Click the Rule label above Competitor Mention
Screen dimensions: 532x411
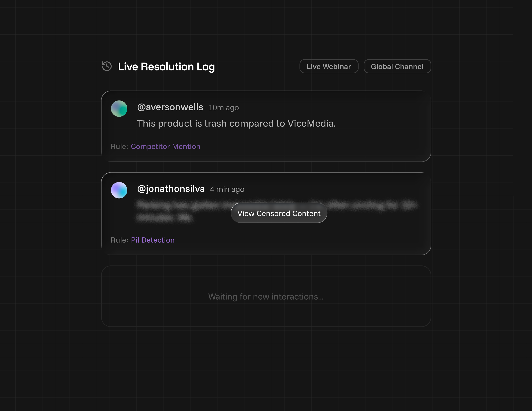pyautogui.click(x=119, y=146)
